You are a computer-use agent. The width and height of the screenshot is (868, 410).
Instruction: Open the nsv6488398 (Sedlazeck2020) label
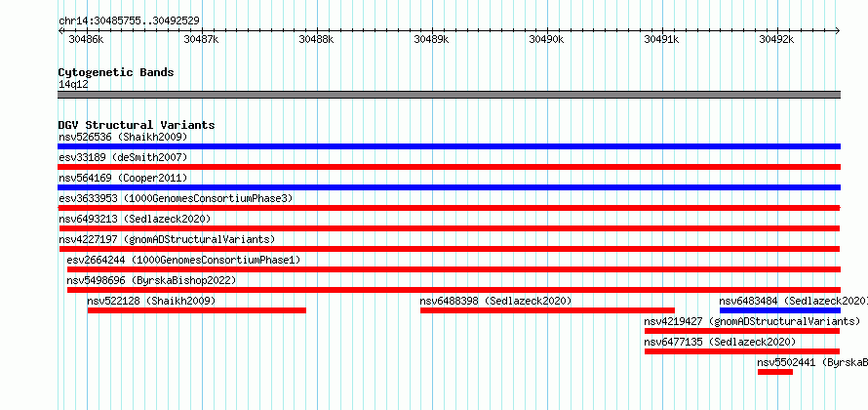495,301
